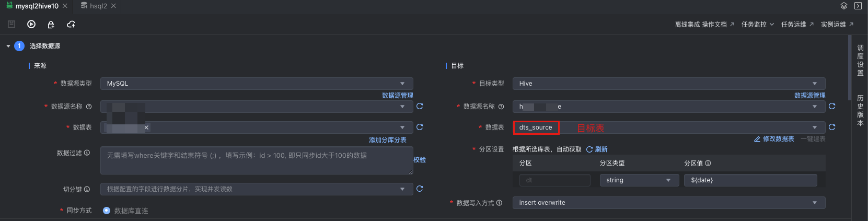This screenshot has height=221, width=868.
Task: Collapse the 选择数据源 section
Action: pos(8,46)
